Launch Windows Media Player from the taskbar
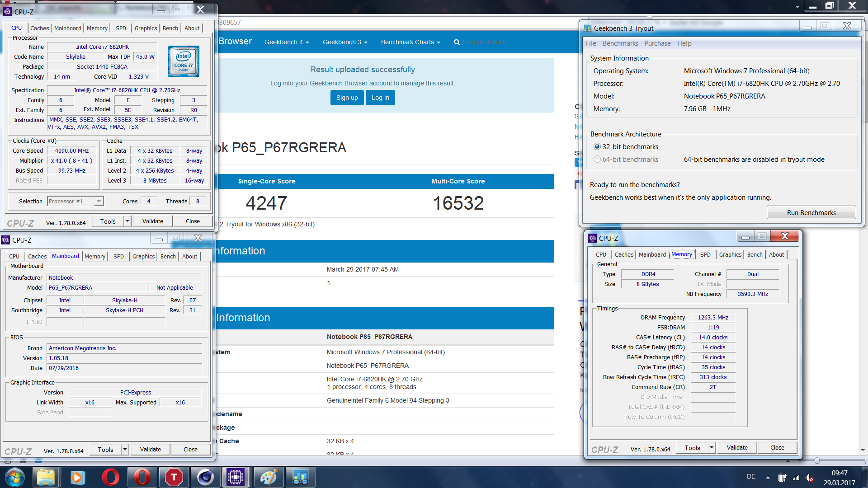 coord(78,477)
